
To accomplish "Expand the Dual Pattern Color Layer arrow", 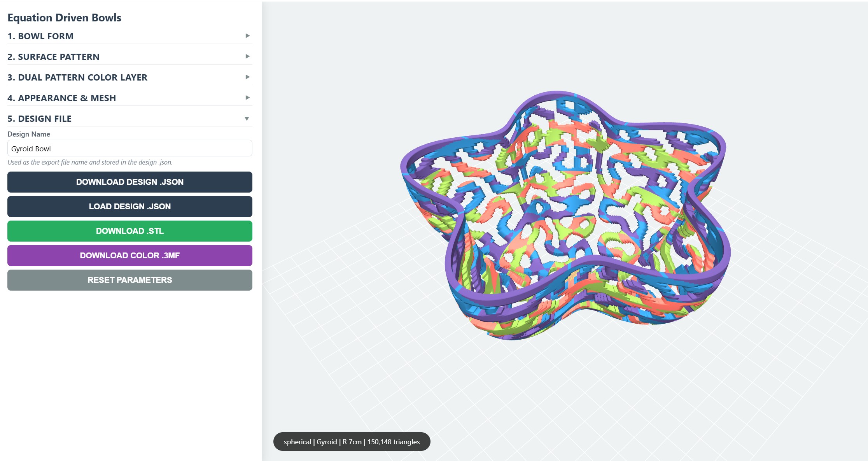I will [x=247, y=77].
